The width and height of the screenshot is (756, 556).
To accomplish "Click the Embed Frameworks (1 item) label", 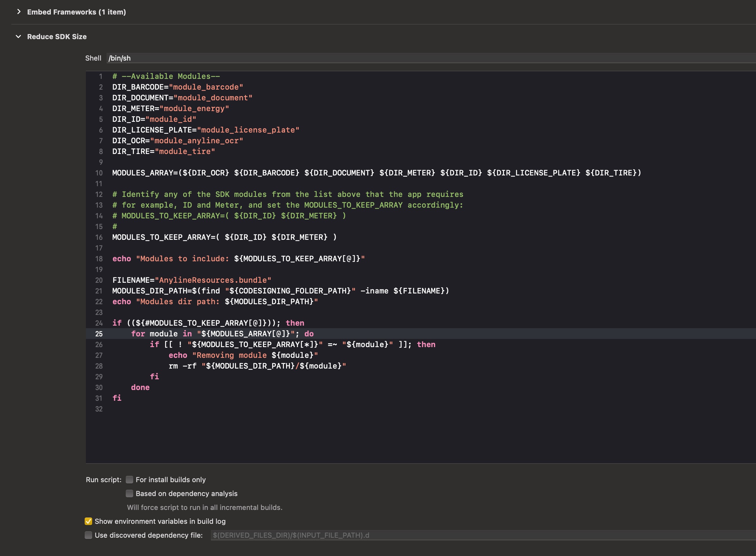I will (76, 12).
